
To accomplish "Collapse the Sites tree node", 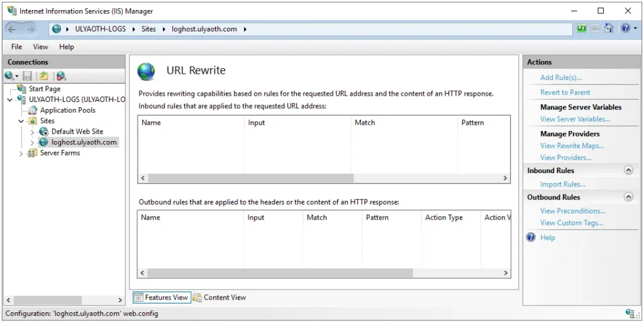I will click(x=21, y=121).
